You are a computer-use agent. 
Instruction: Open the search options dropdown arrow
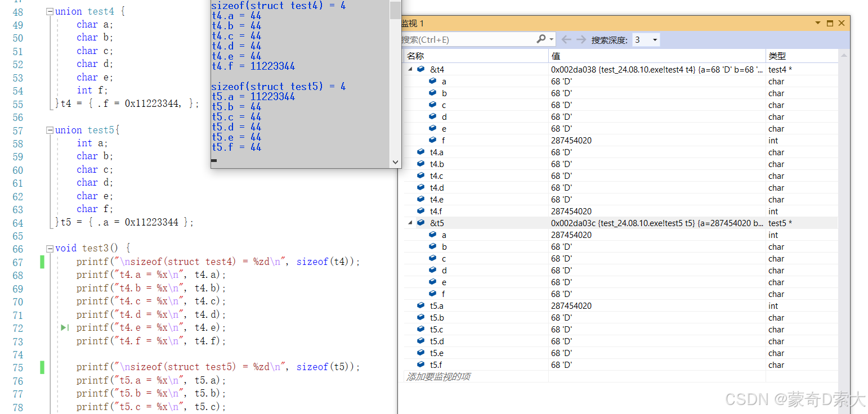click(x=552, y=39)
